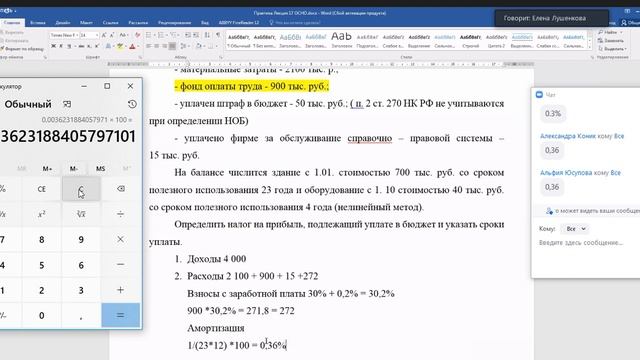Open Word Главная ribbon tab
This screenshot has height=360, width=640.
coord(12,22)
